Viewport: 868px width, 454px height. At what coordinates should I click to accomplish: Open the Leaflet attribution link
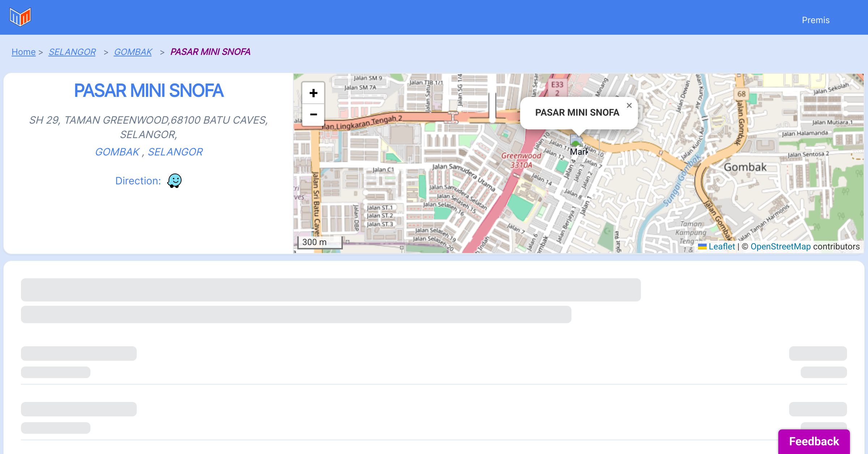pos(722,247)
